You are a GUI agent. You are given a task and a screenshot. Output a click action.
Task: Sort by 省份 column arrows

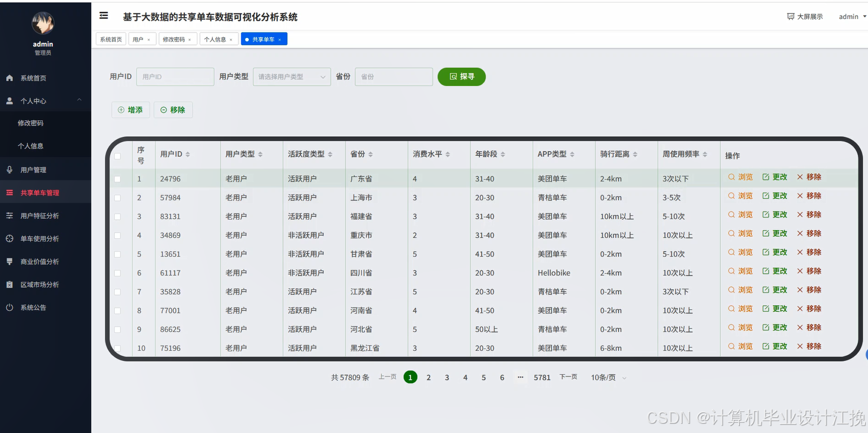click(x=370, y=155)
